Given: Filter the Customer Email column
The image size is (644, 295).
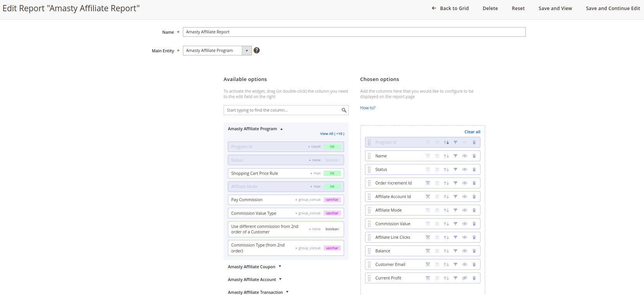Looking at the screenshot, I should coord(455,264).
